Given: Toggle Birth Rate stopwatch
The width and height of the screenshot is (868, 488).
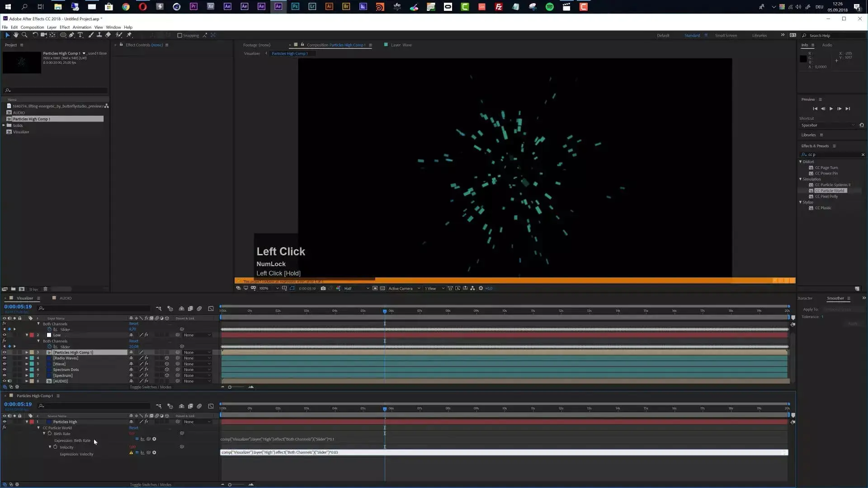Looking at the screenshot, I should (x=50, y=434).
